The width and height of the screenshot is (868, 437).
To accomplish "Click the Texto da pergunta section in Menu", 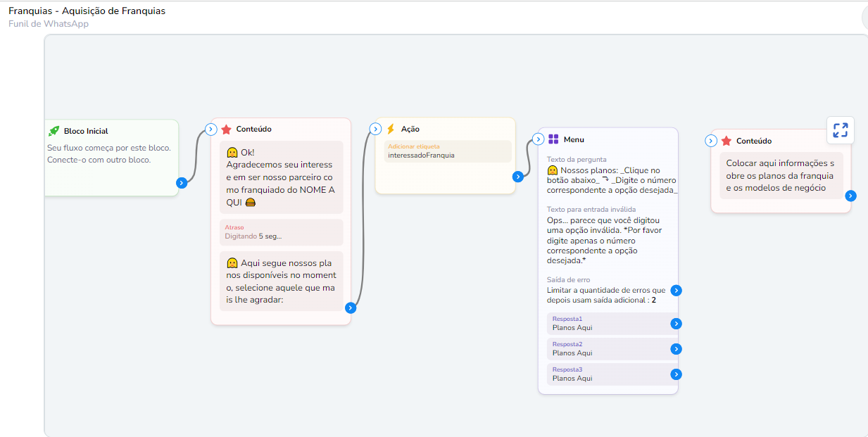I will point(611,176).
